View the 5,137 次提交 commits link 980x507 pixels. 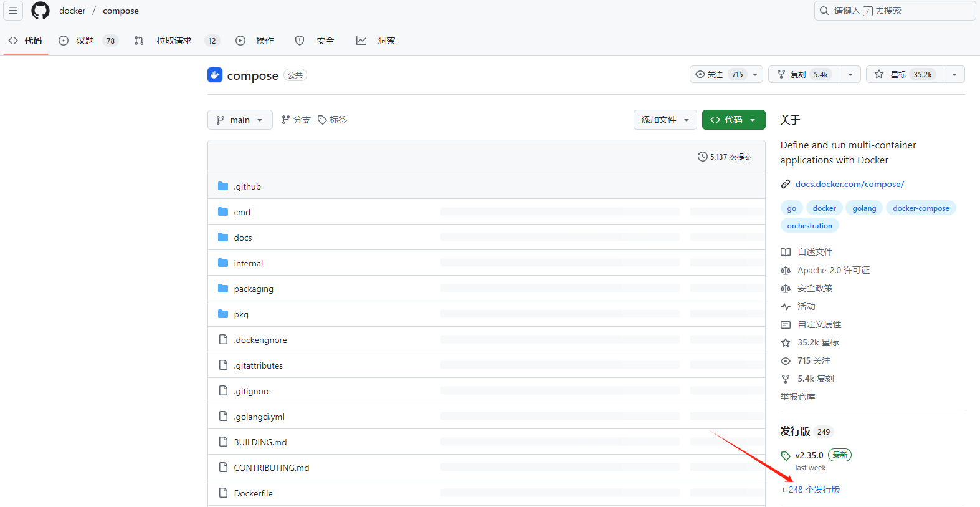(725, 157)
